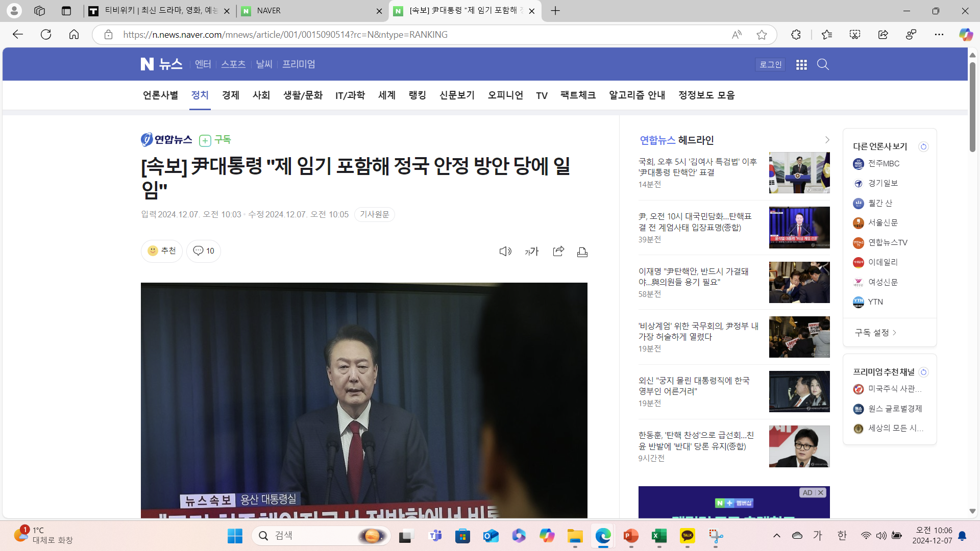980x551 pixels.
Task: Show hidden system tray icons chevron
Action: coord(777,536)
